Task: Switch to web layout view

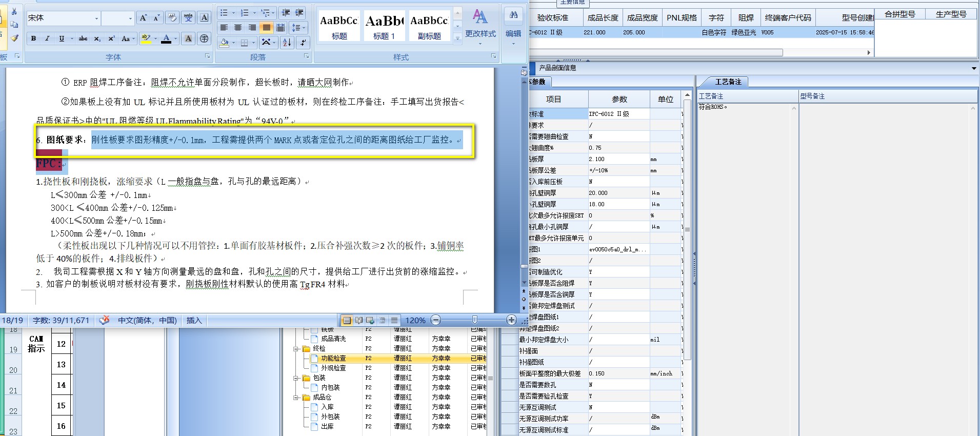Action: click(370, 321)
